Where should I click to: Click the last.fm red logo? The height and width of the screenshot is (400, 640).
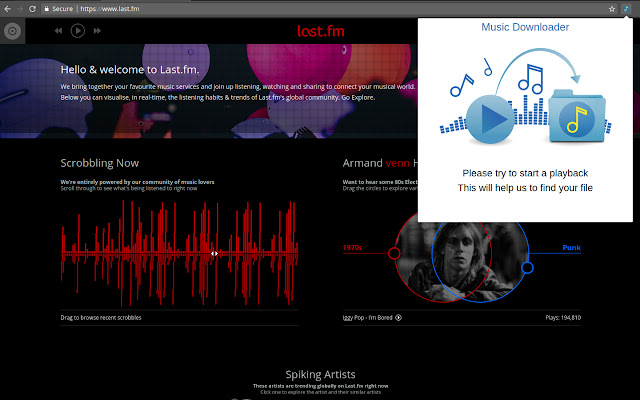coord(321,31)
